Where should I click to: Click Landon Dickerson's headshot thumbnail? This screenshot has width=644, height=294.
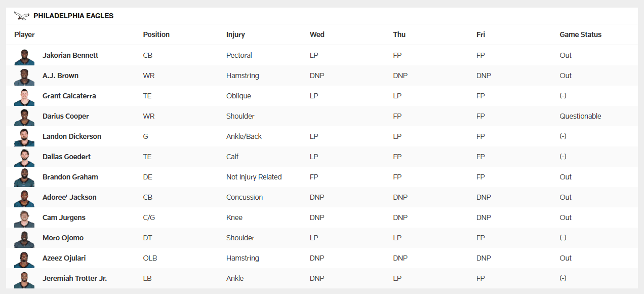(x=24, y=137)
